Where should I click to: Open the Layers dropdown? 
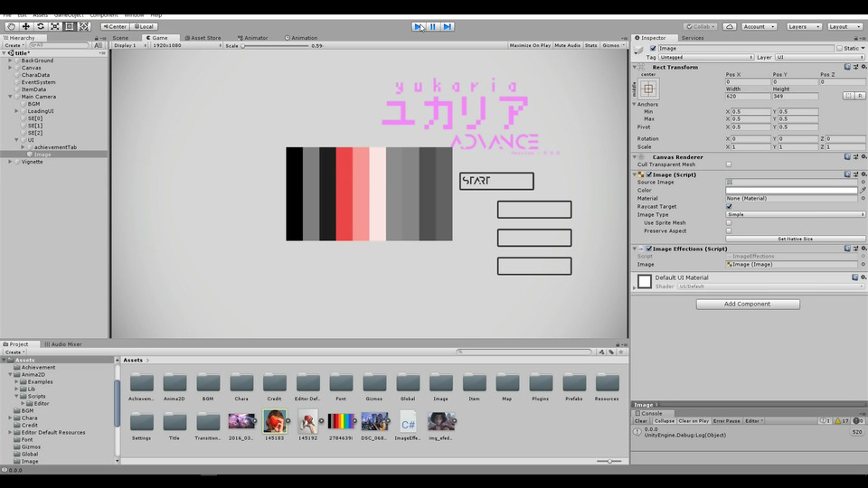pos(804,26)
